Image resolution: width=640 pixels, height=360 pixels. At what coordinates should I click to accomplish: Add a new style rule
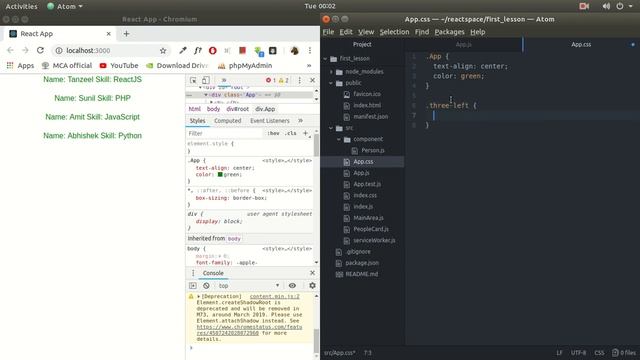click(305, 133)
